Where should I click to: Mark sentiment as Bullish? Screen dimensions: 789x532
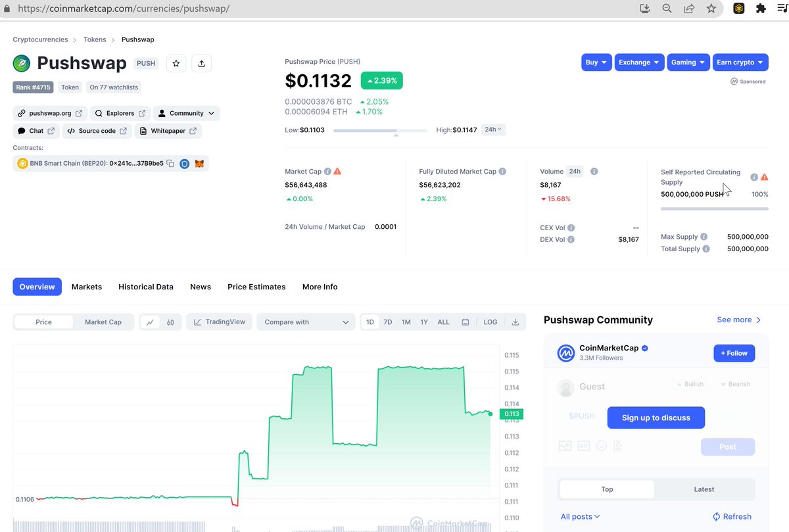689,384
